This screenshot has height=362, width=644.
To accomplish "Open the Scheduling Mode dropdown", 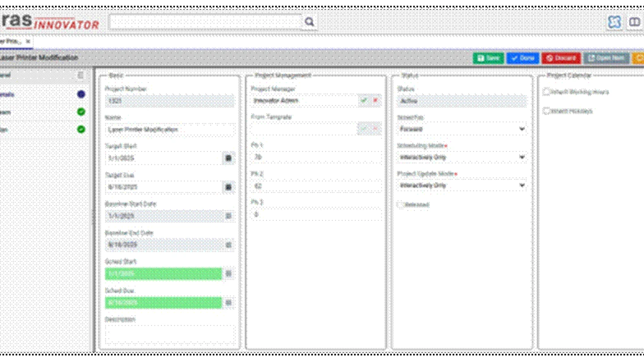I will (x=462, y=157).
